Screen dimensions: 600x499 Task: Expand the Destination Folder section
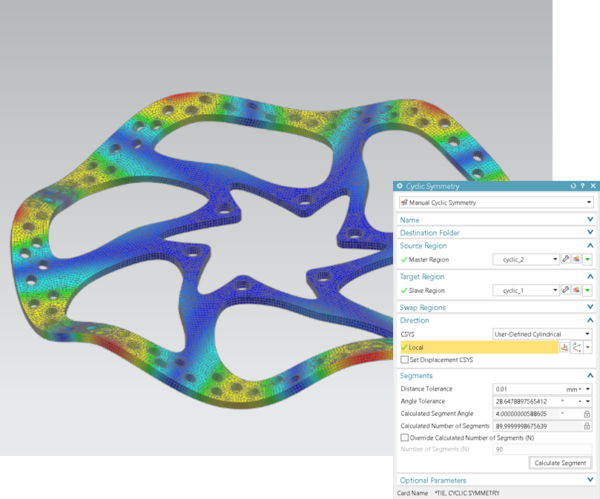(x=589, y=232)
